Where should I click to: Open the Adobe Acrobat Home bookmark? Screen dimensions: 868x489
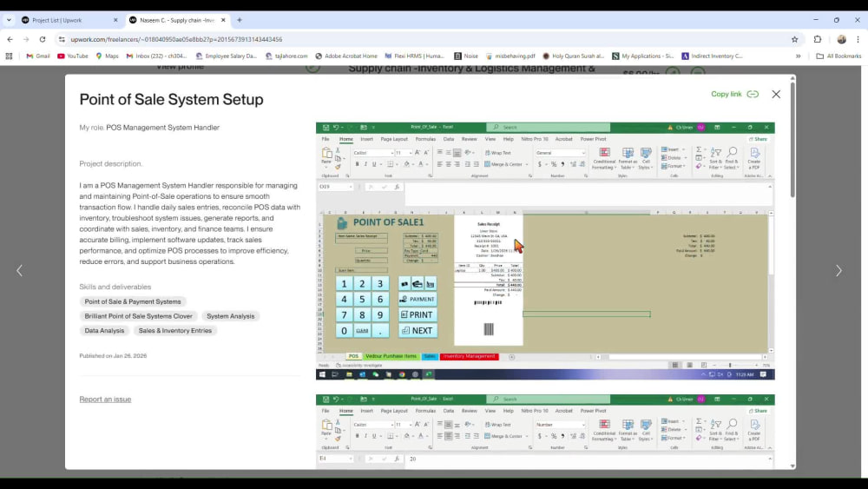[x=346, y=56]
